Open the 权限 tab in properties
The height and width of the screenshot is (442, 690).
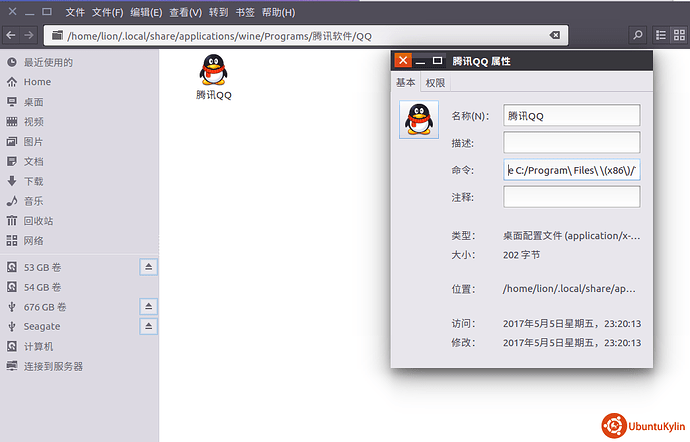435,83
